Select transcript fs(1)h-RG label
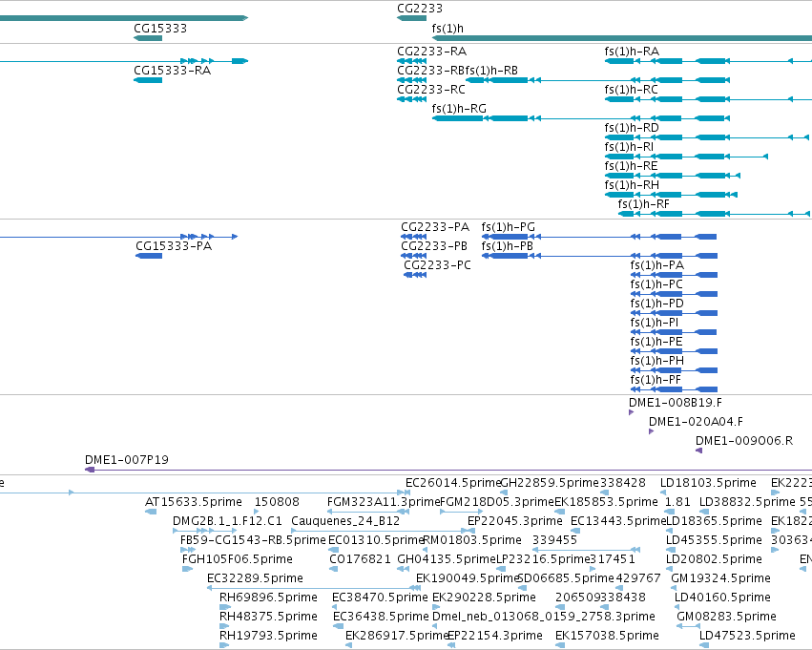Screen dimensions: 812x650 [x=459, y=109]
